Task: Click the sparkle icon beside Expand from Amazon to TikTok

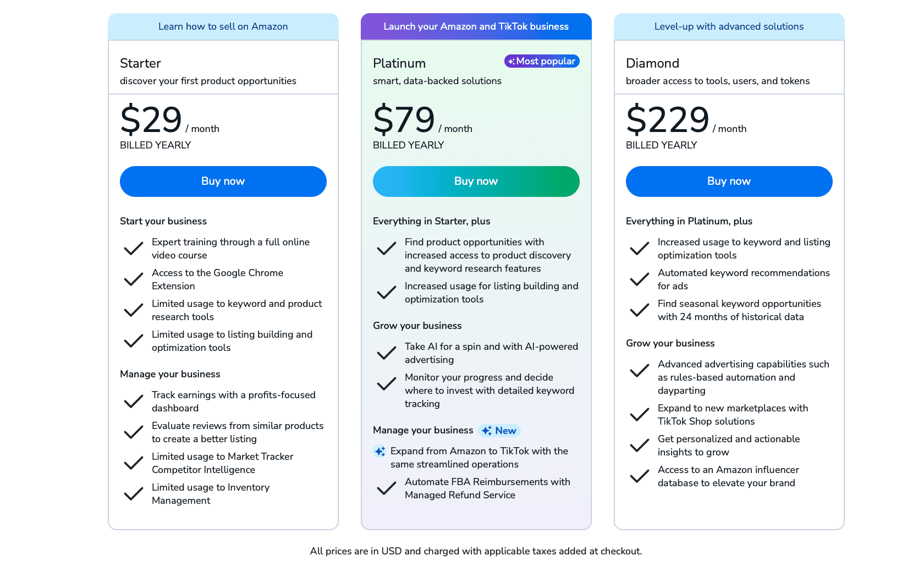Action: [380, 452]
